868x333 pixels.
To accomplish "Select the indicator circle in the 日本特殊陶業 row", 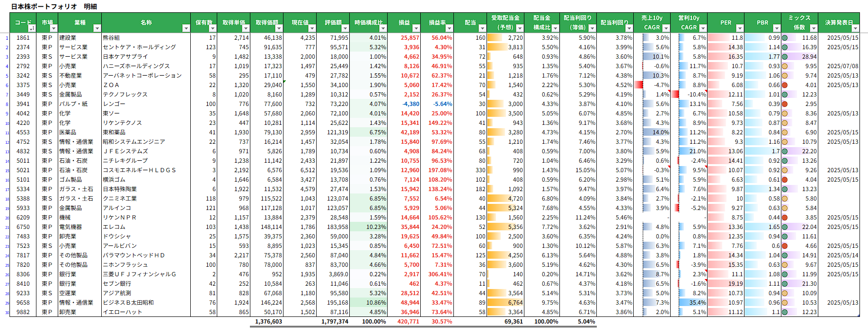I will (x=785, y=189).
